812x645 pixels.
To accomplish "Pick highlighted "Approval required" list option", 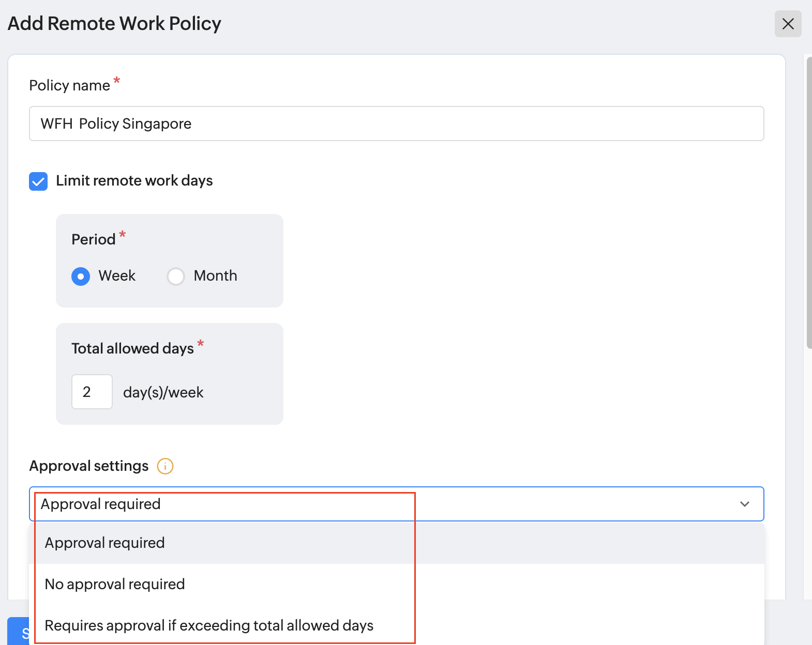I will point(105,543).
